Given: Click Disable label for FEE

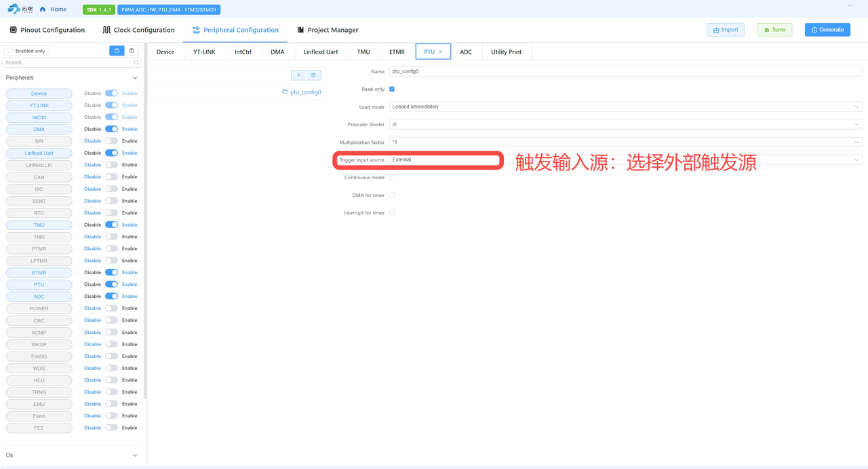Looking at the screenshot, I should [x=92, y=428].
